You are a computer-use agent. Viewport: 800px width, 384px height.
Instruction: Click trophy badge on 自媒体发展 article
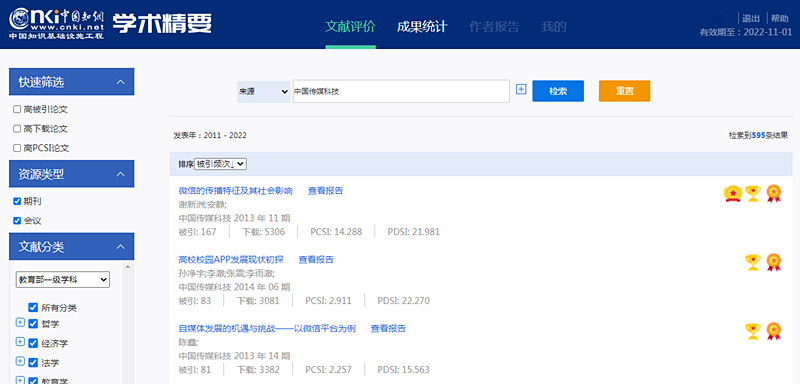(753, 331)
